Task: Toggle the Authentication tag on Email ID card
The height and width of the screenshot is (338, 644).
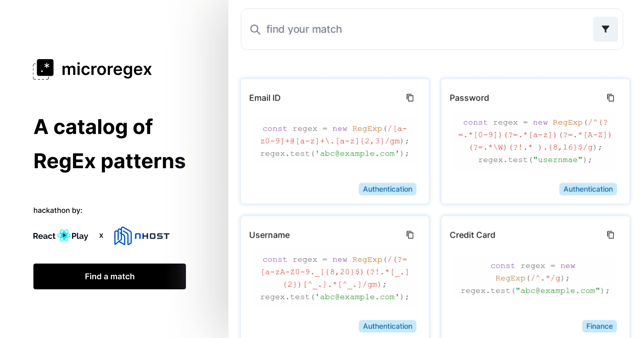Action: 387,189
